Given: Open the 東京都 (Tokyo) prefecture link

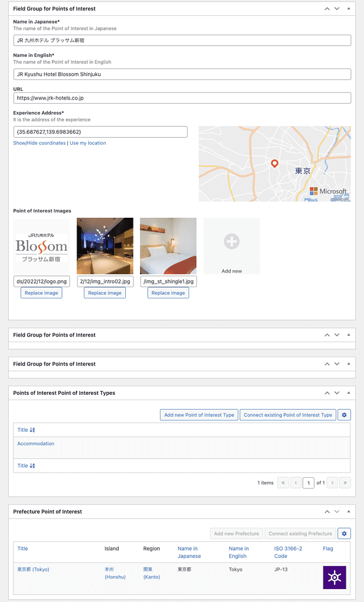Looking at the screenshot, I should [33, 570].
